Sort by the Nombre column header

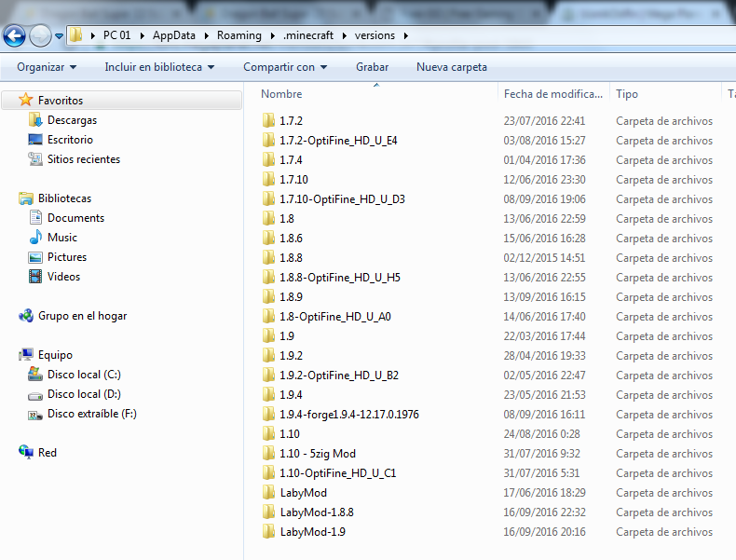point(281,94)
